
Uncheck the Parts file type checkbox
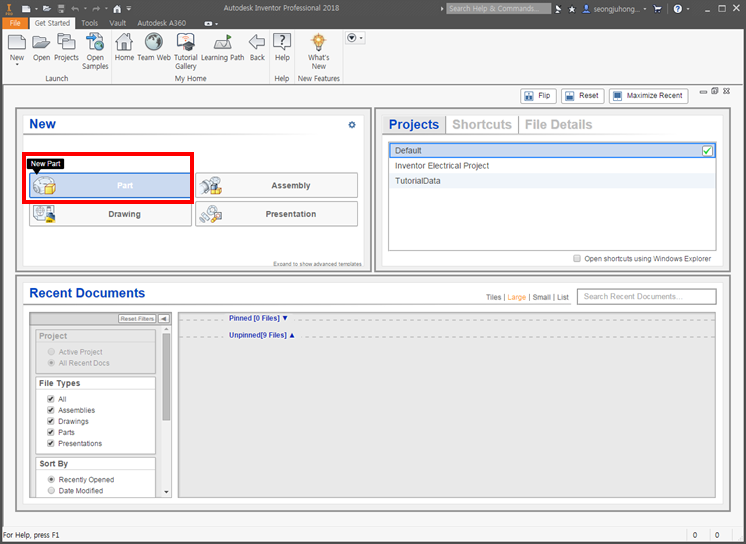point(50,432)
